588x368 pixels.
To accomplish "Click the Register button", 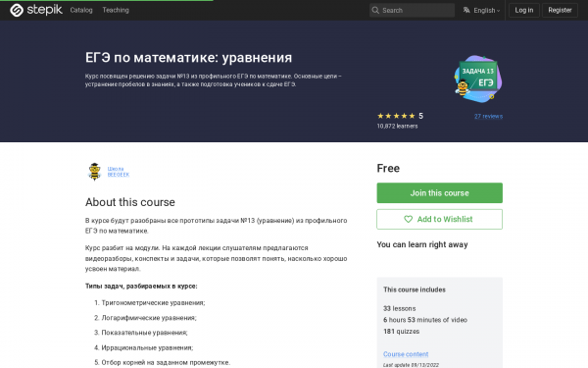I will pos(560,10).
